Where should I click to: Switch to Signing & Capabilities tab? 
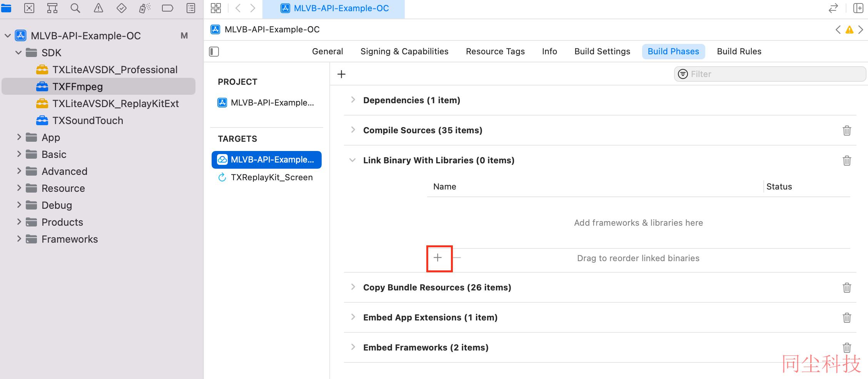pos(404,52)
